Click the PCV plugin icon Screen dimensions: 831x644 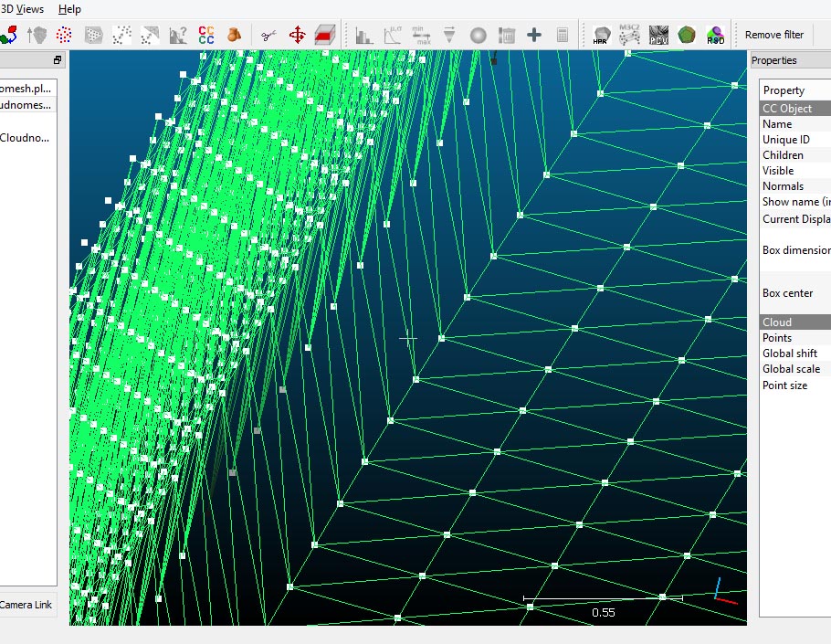point(657,35)
